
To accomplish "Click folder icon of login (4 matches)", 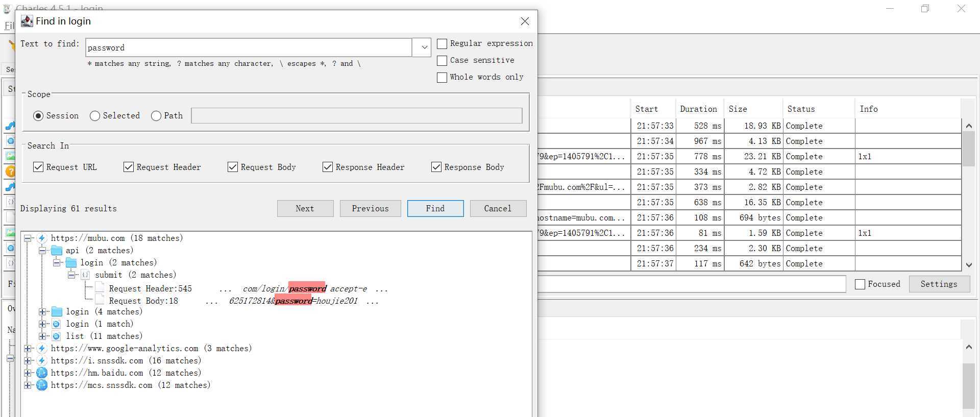I will pos(57,311).
